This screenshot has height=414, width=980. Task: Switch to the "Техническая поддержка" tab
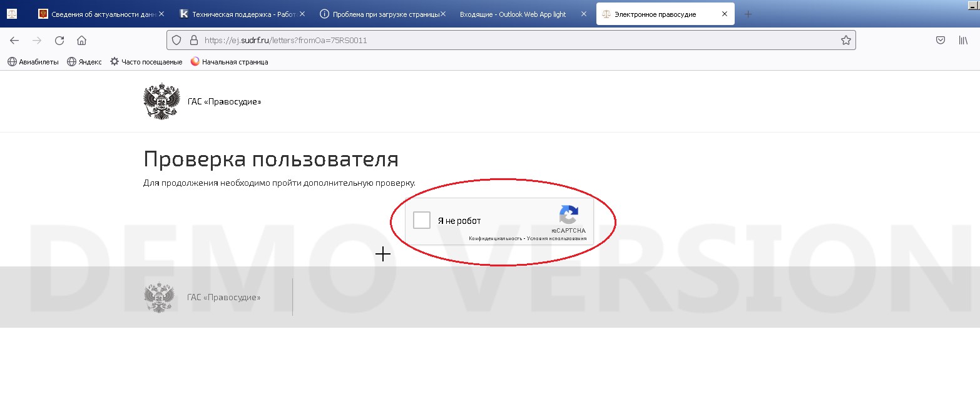tap(238, 14)
